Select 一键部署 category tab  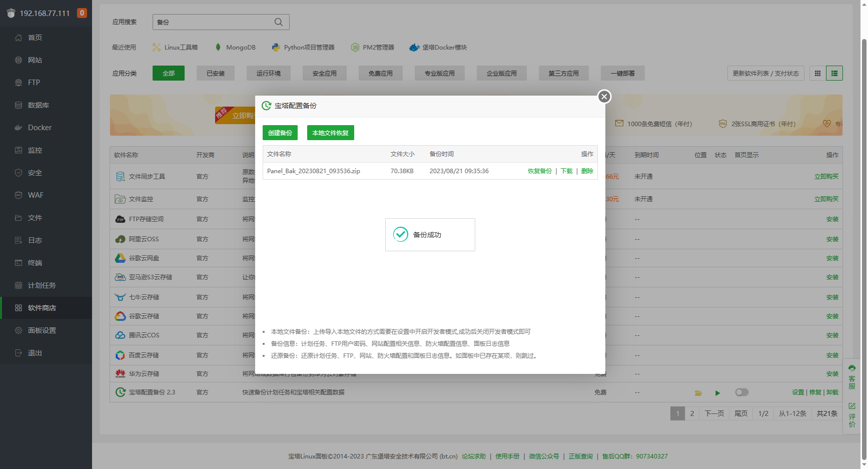tap(623, 73)
